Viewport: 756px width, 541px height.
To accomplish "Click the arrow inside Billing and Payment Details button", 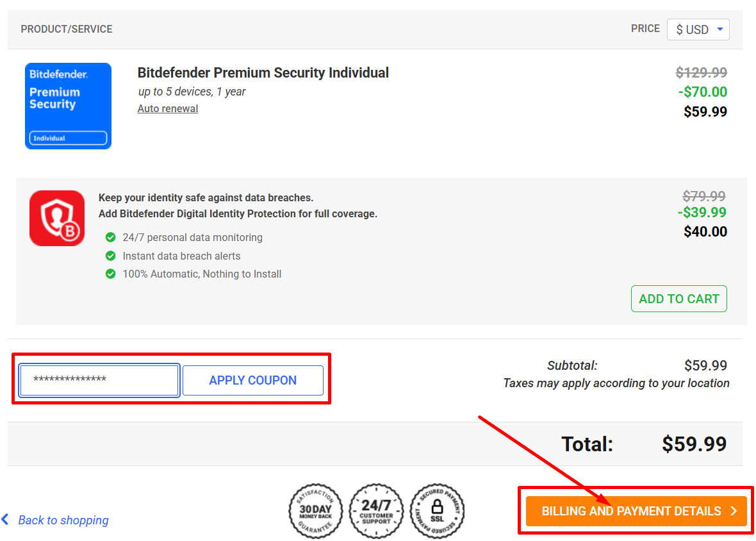I will (732, 511).
